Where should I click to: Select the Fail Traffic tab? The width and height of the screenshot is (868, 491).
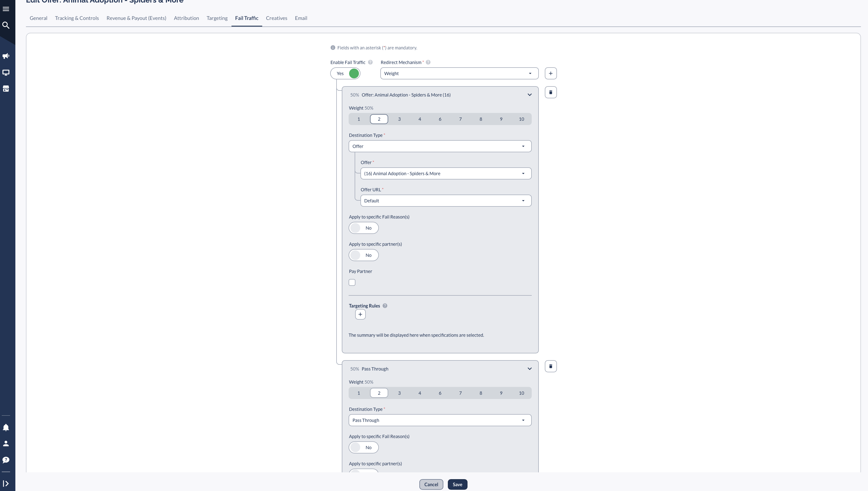(247, 18)
